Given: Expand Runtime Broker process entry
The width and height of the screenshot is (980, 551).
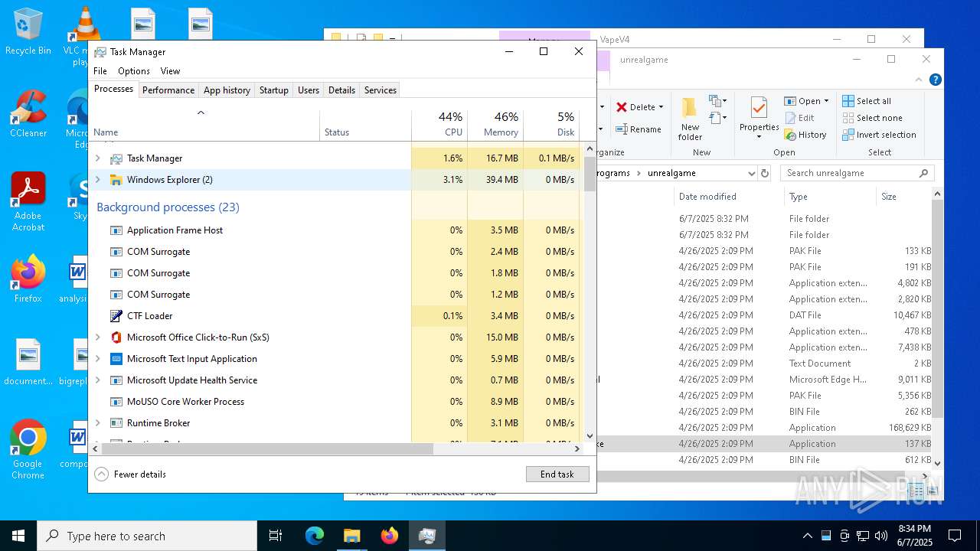Looking at the screenshot, I should [97, 423].
